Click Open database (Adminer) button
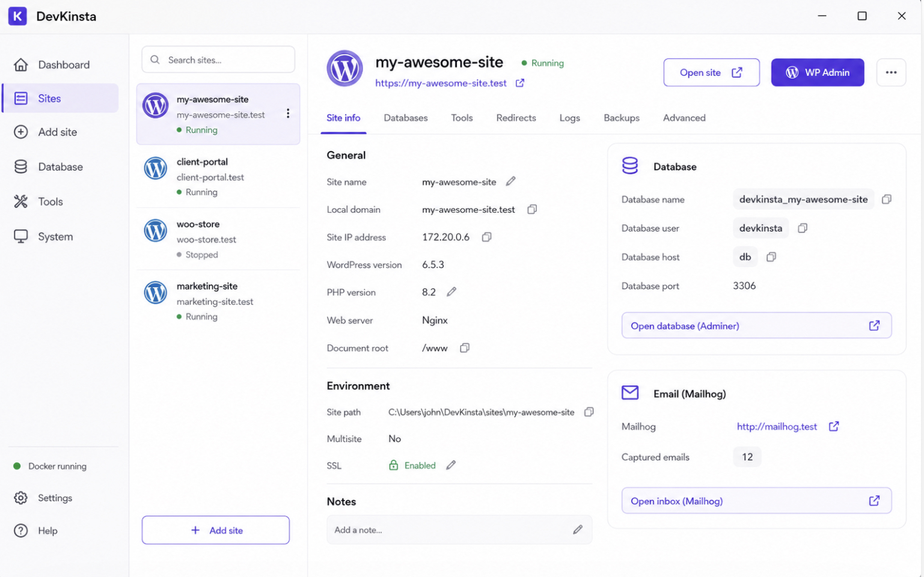The image size is (924, 577). 756,325
